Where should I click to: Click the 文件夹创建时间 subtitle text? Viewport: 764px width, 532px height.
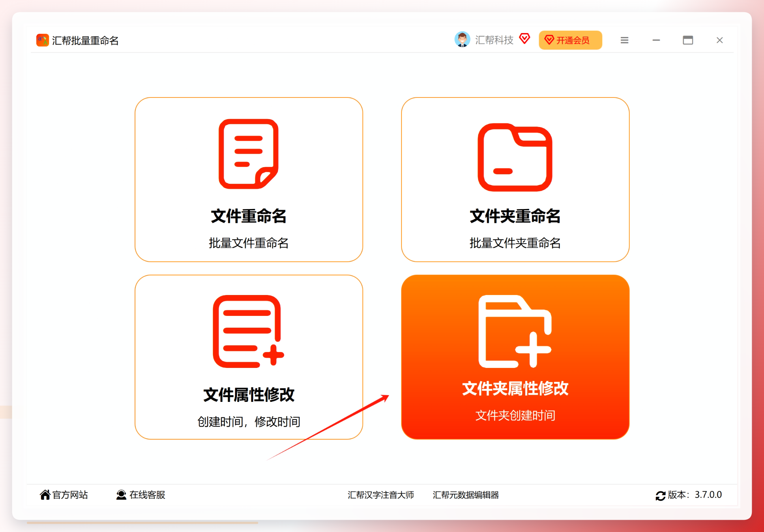coord(515,415)
